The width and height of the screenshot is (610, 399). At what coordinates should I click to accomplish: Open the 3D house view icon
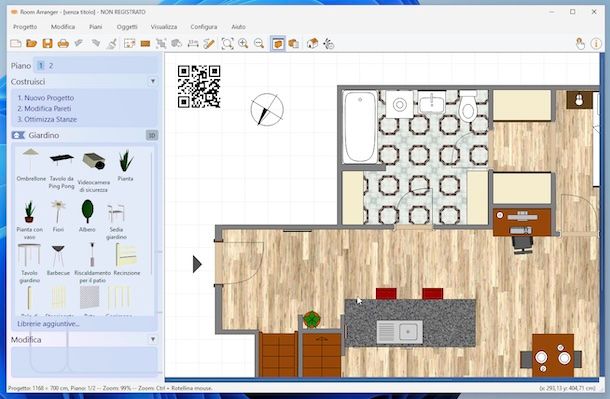(312, 44)
